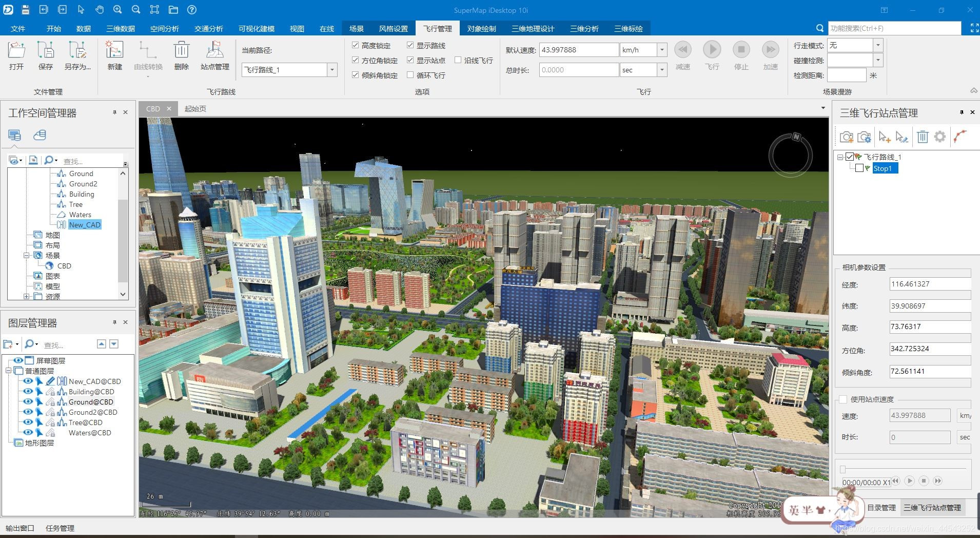Collapse 飞行路线_1 tree node
This screenshot has width=980, height=538.
click(840, 157)
